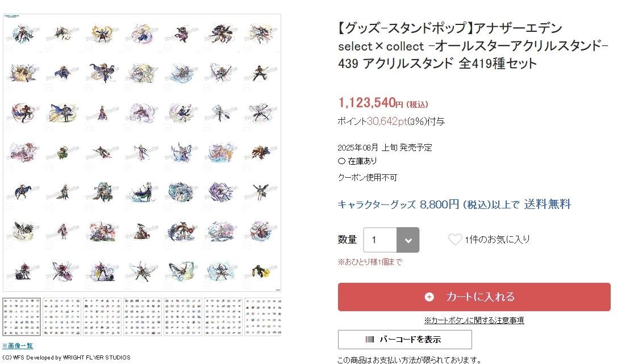Screen dimensions: 634x364
Task: Click the product title text
Action: coord(473,45)
